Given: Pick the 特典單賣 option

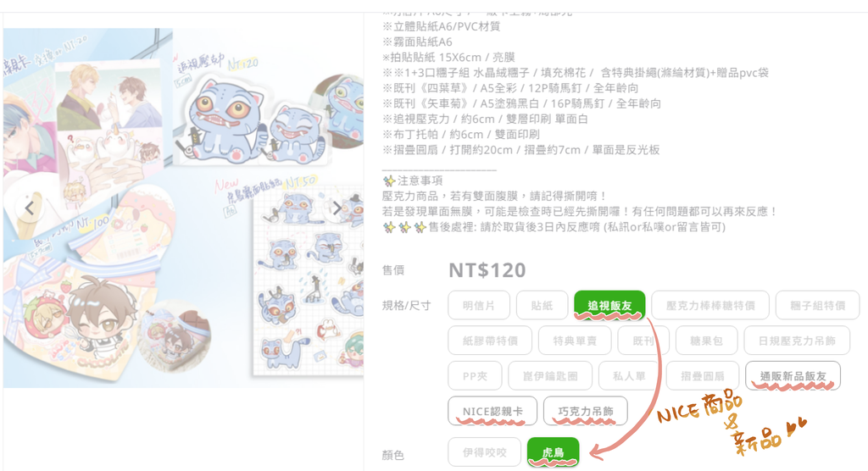Looking at the screenshot, I should pyautogui.click(x=575, y=341).
